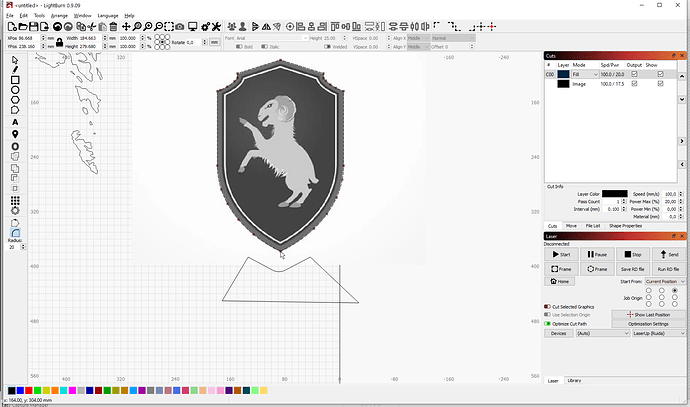The width and height of the screenshot is (690, 407).
Task: Open the camera capture tool
Action: pos(180,27)
